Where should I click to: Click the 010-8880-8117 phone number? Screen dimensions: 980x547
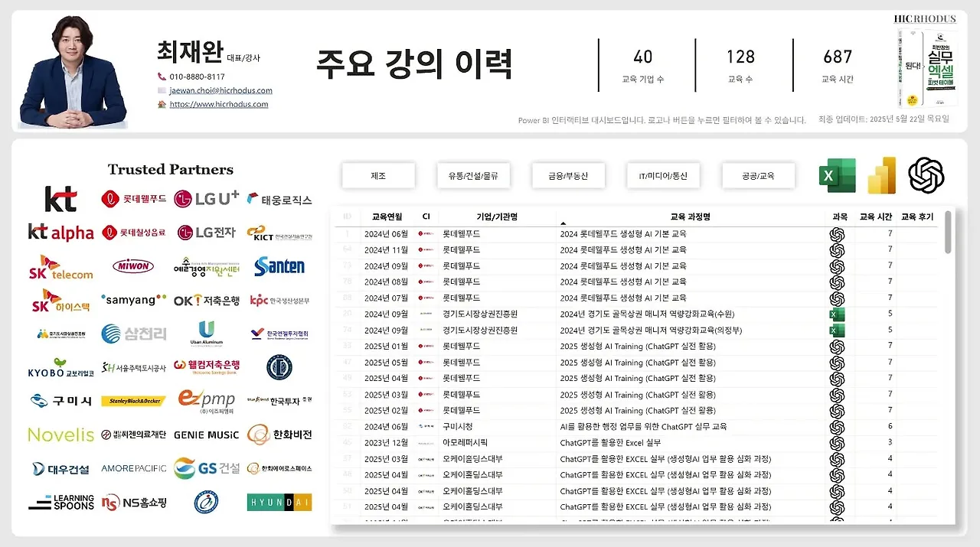tap(197, 77)
